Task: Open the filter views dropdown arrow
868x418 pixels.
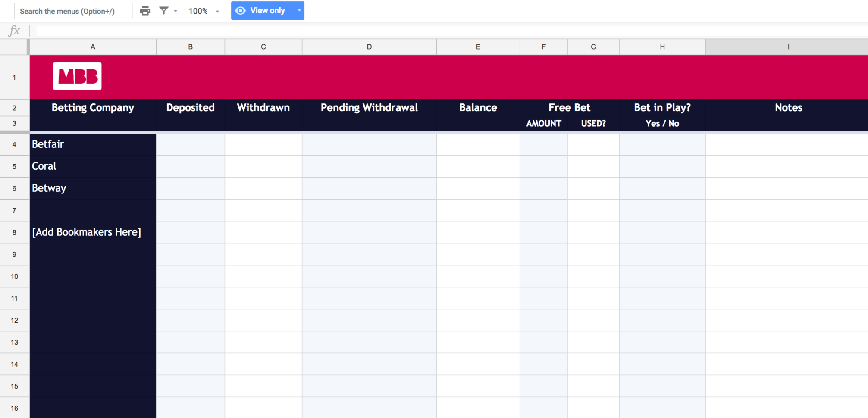Action: (175, 11)
